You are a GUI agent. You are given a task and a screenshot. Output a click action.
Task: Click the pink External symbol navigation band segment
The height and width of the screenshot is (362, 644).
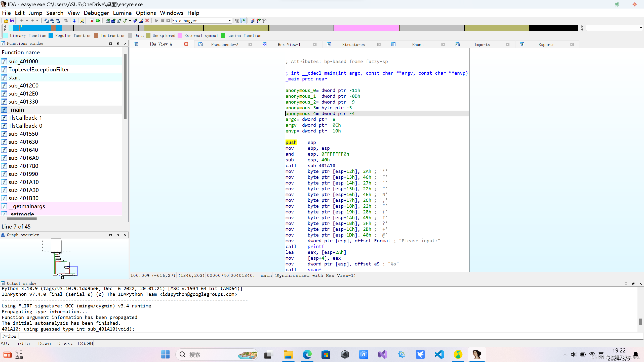coord(366,28)
